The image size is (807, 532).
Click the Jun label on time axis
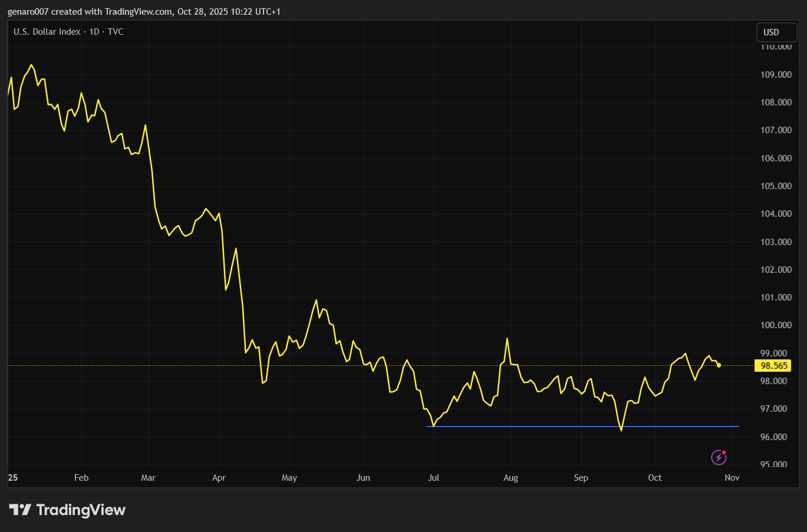click(363, 478)
